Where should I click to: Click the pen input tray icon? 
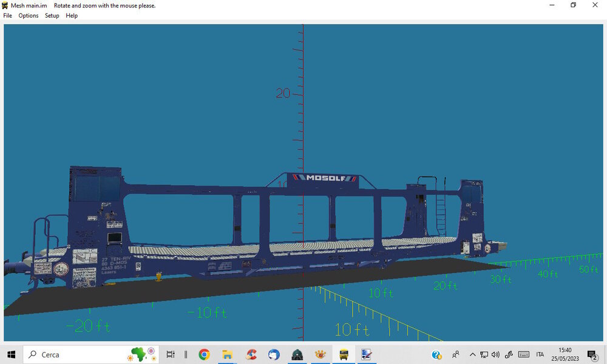pyautogui.click(x=509, y=354)
